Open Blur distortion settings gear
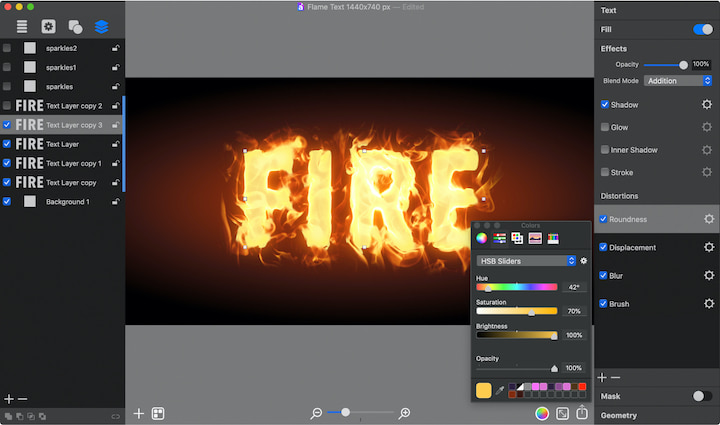Viewport: 720px width, 425px height. click(x=709, y=275)
